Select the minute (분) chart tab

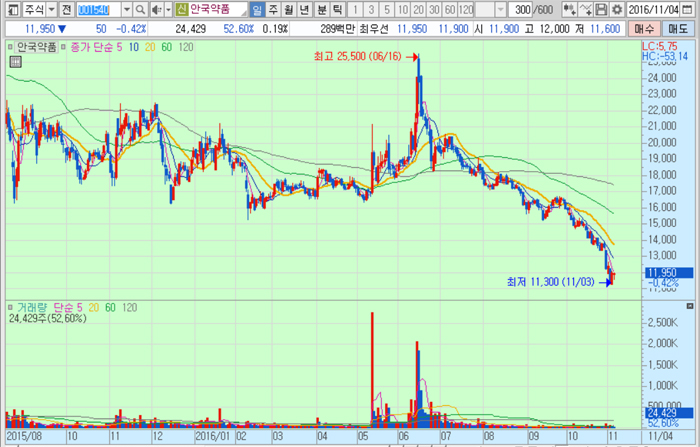tap(322, 9)
